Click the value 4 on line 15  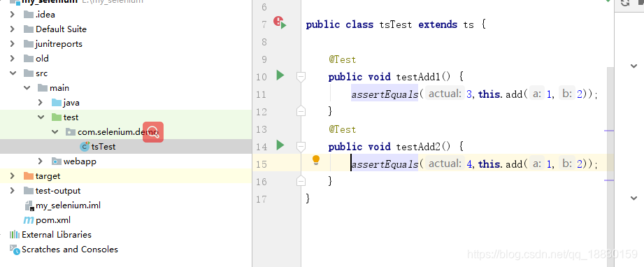(x=469, y=164)
